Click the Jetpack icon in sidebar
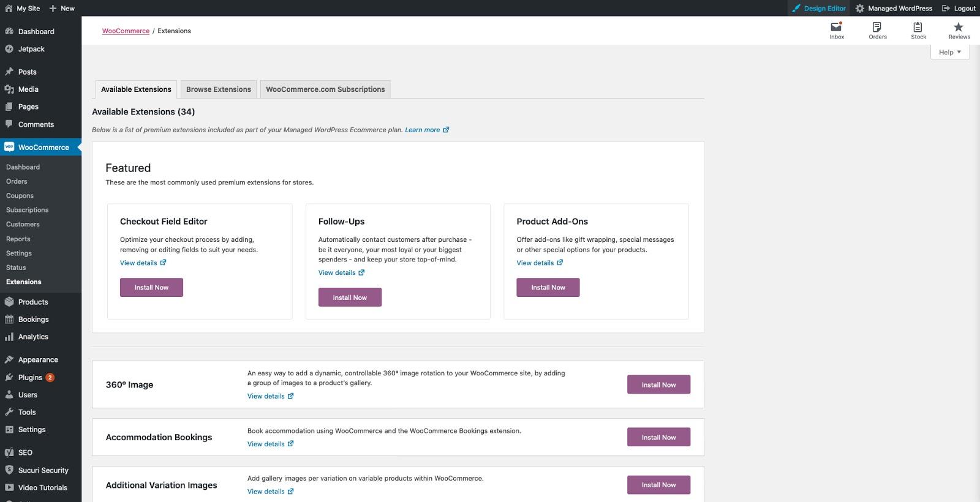Viewport: 980px width, 502px height. coord(9,49)
